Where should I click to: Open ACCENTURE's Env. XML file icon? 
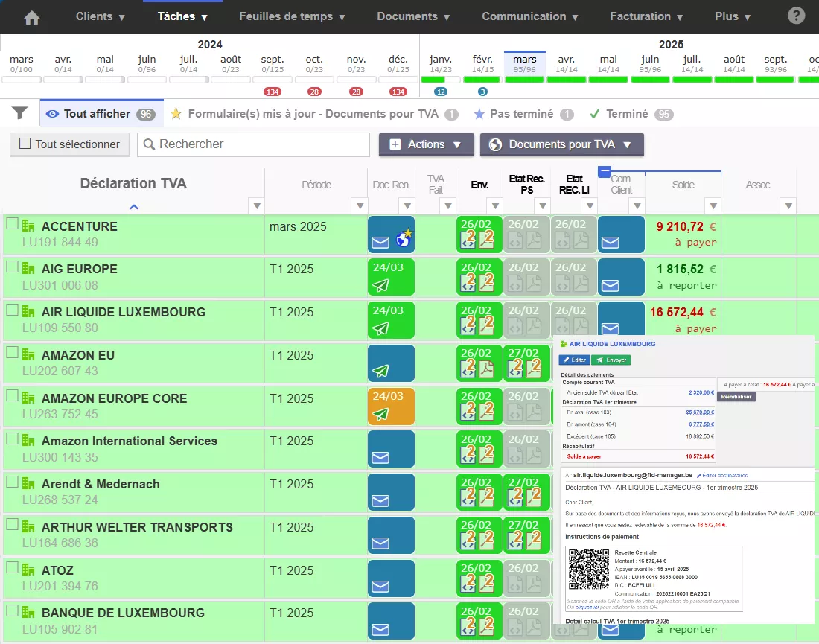[468, 240]
